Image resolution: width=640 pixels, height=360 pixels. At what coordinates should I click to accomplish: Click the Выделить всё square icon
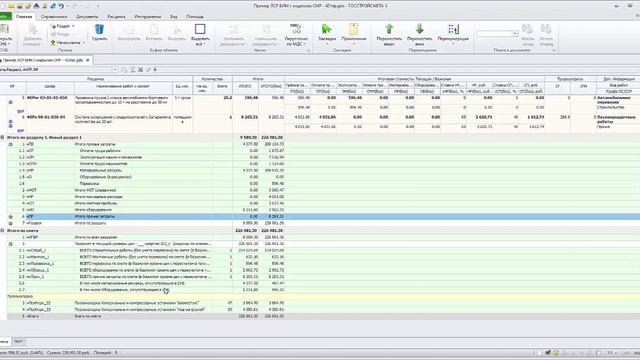click(x=200, y=29)
